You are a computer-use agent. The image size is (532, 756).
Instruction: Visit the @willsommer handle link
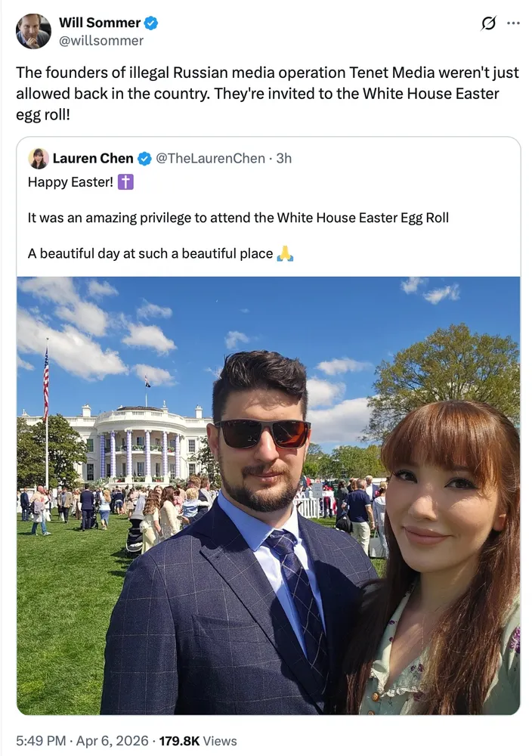(101, 41)
